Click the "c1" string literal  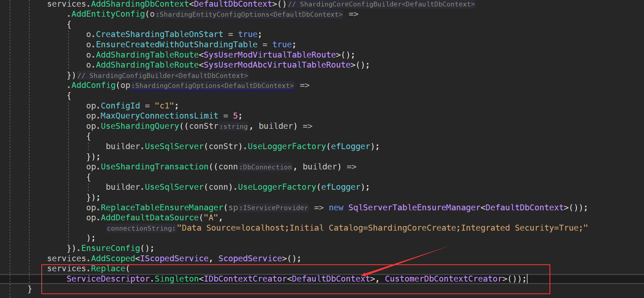[x=164, y=105]
